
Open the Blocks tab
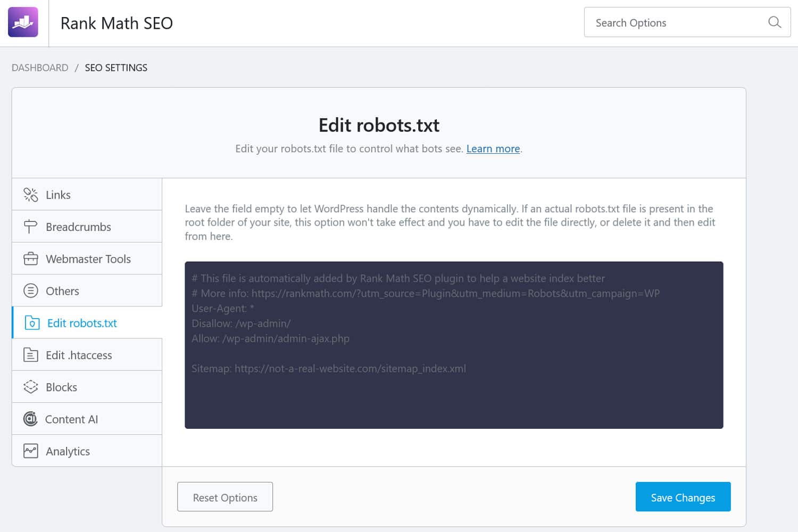click(87, 387)
